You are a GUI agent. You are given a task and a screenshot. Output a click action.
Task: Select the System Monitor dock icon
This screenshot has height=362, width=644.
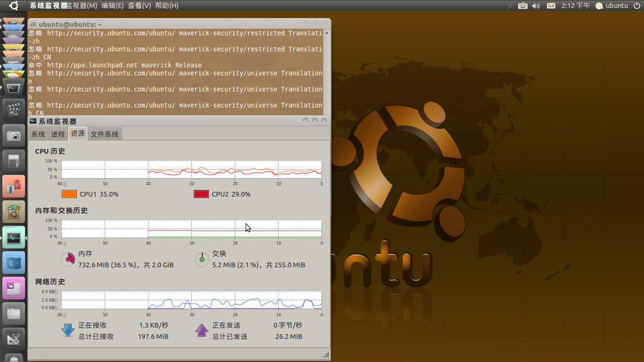(14, 238)
